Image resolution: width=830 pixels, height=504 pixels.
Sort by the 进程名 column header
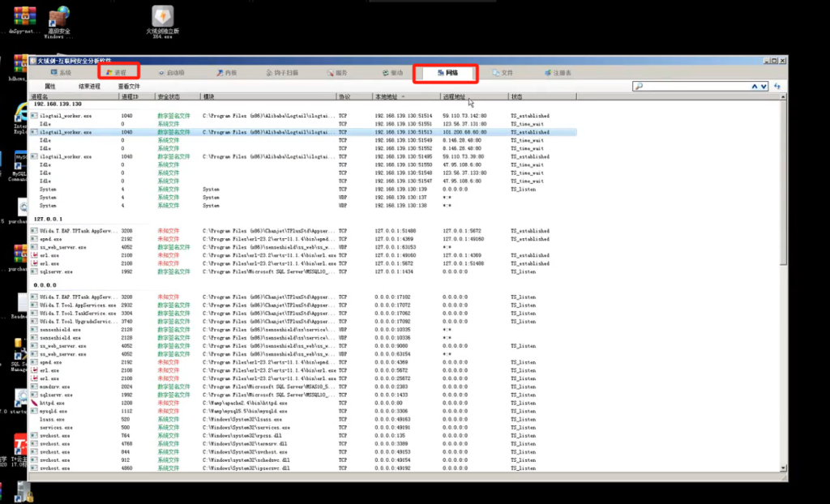tap(74, 97)
